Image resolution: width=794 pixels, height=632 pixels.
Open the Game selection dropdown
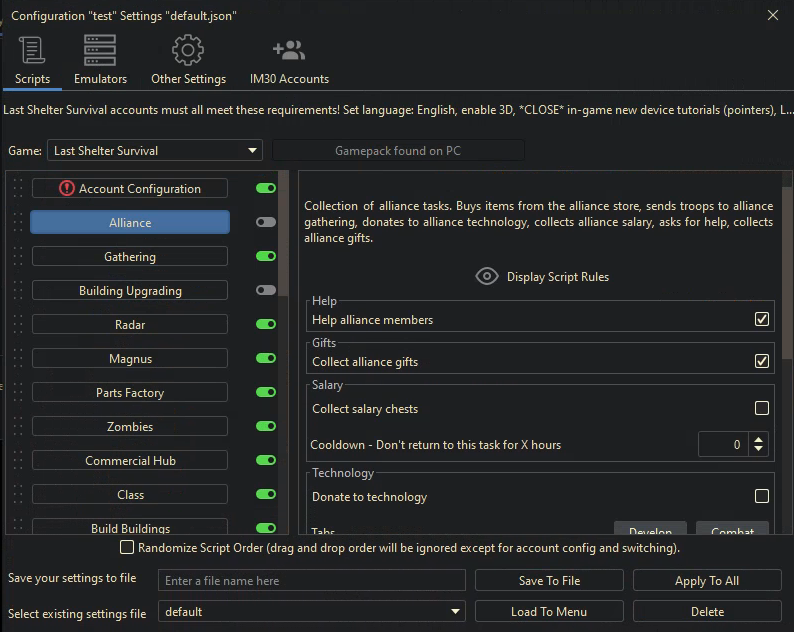point(155,151)
